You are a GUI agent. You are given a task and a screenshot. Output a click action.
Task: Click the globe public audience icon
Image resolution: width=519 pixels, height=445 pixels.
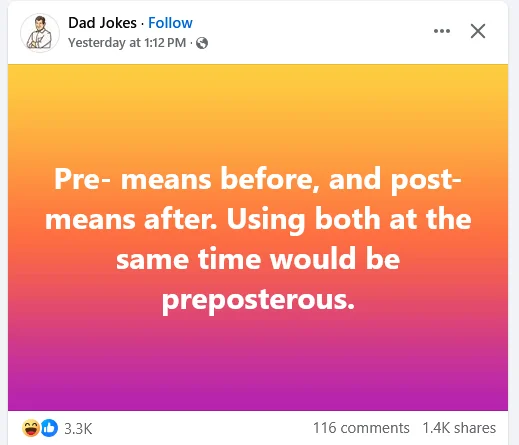(202, 43)
